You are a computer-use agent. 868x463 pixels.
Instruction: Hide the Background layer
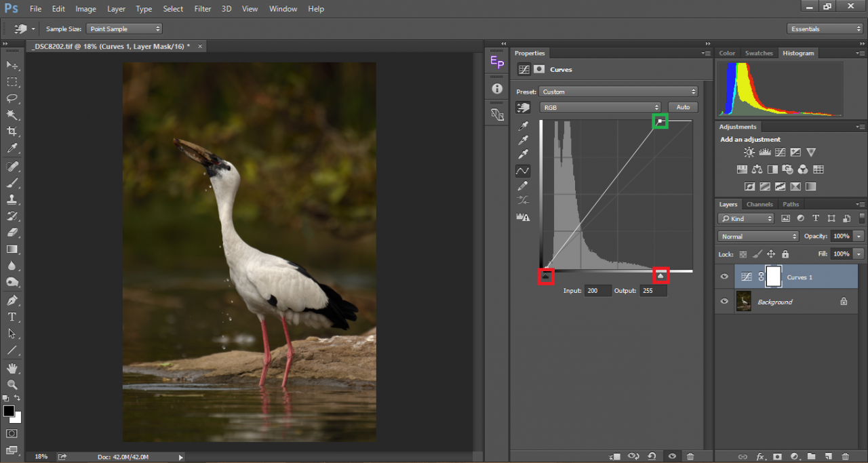724,302
